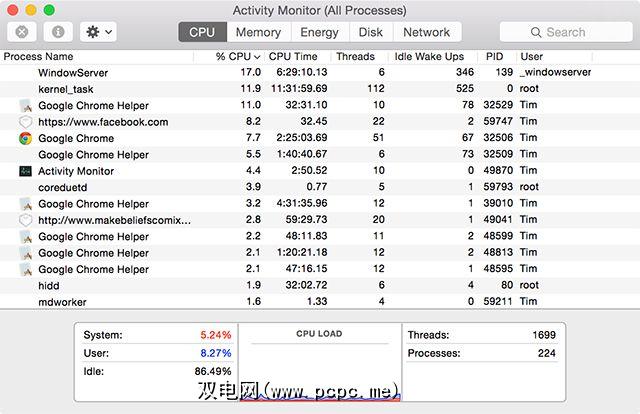Select the Activity Monitor process name
Image resolution: width=640 pixels, height=414 pixels.
[76, 171]
